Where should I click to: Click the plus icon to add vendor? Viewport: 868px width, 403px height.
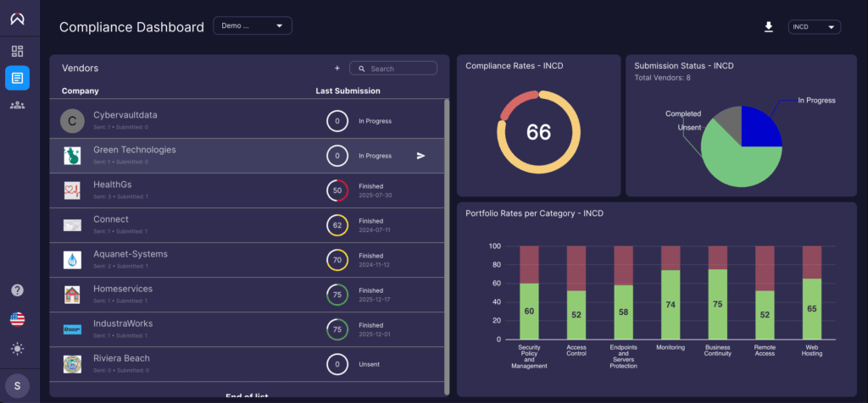337,69
